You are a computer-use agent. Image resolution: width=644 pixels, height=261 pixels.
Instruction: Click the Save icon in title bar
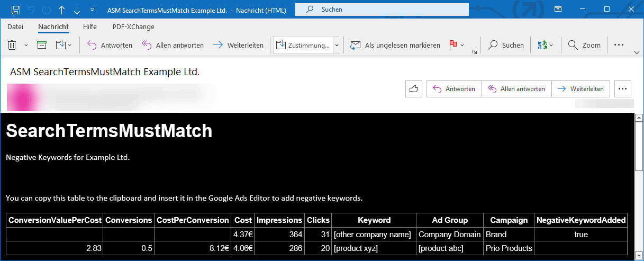(16, 10)
